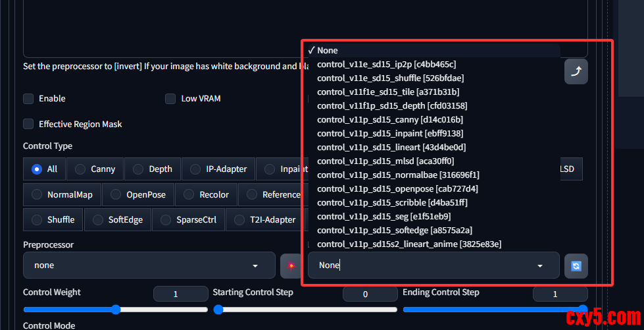
Task: Click the refresh models icon
Action: click(576, 265)
